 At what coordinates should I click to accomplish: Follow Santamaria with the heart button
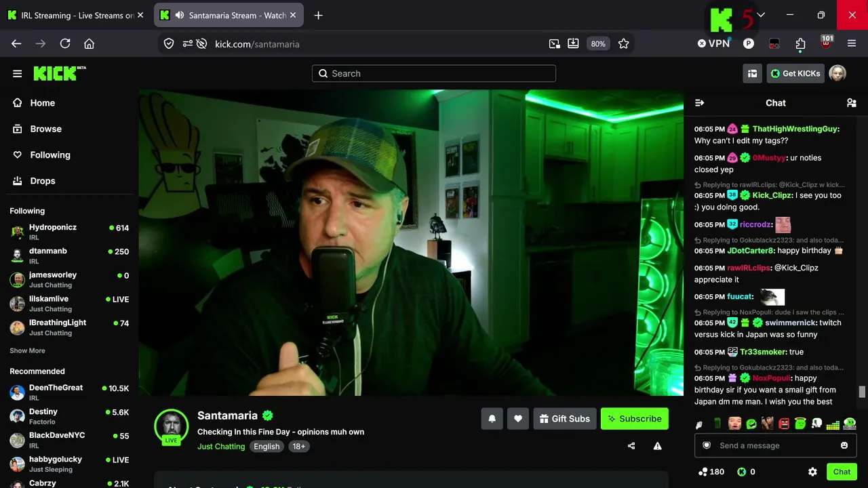518,419
